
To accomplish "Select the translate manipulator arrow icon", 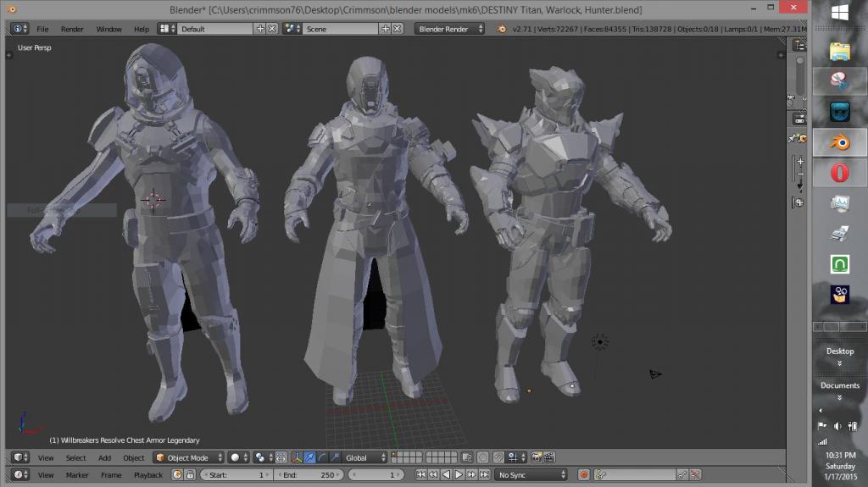I will tap(309, 457).
